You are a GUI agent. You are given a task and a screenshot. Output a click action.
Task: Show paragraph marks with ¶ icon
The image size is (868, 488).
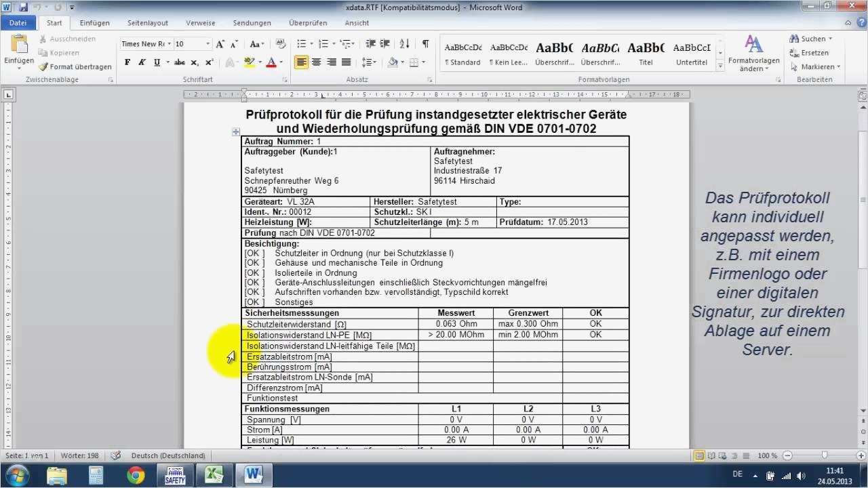424,43
